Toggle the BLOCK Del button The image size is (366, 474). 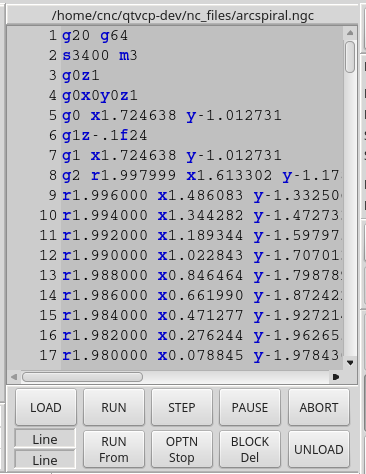(x=250, y=449)
